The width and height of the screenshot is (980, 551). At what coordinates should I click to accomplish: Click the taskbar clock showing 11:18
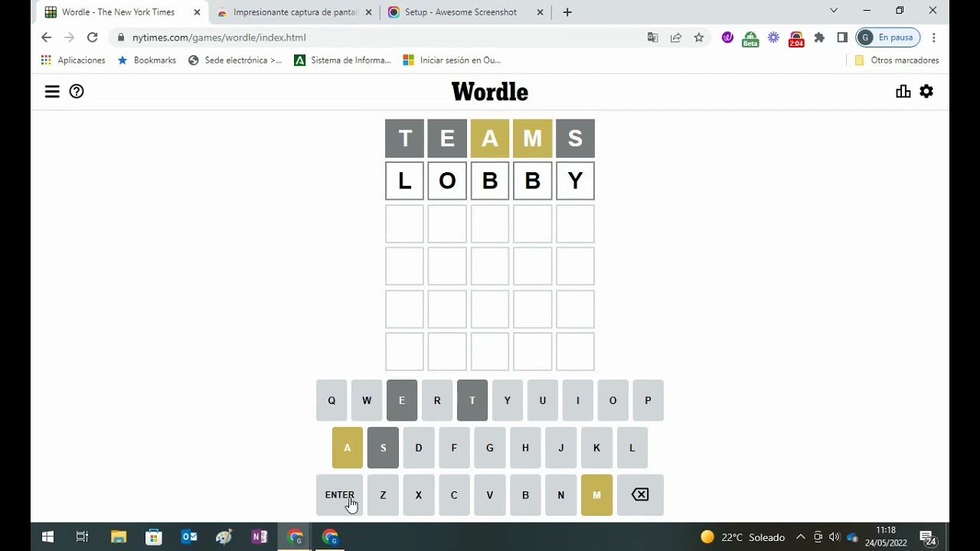(x=886, y=536)
